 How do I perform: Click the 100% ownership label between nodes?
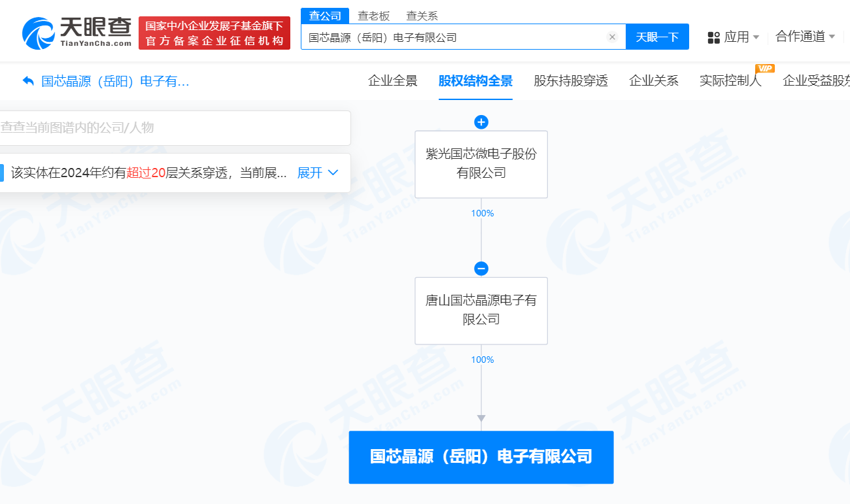[481, 213]
